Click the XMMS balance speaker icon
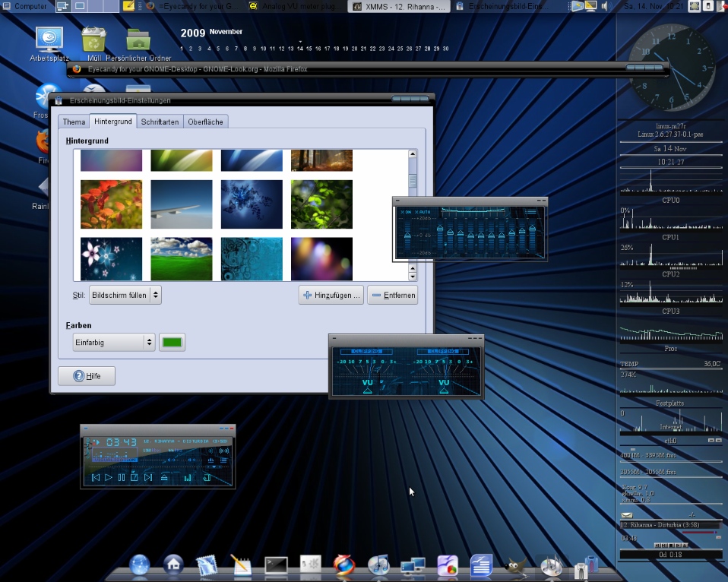The image size is (728, 582). coord(223,451)
